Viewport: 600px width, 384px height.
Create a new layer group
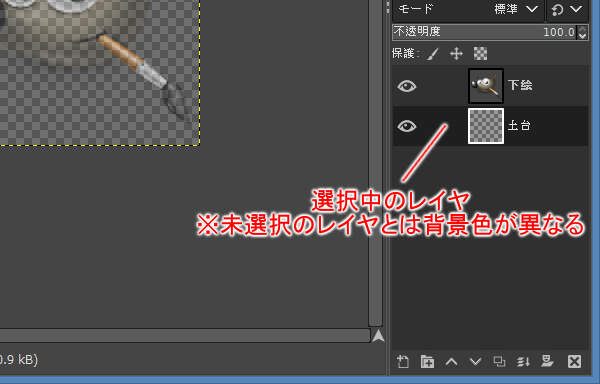point(427,361)
